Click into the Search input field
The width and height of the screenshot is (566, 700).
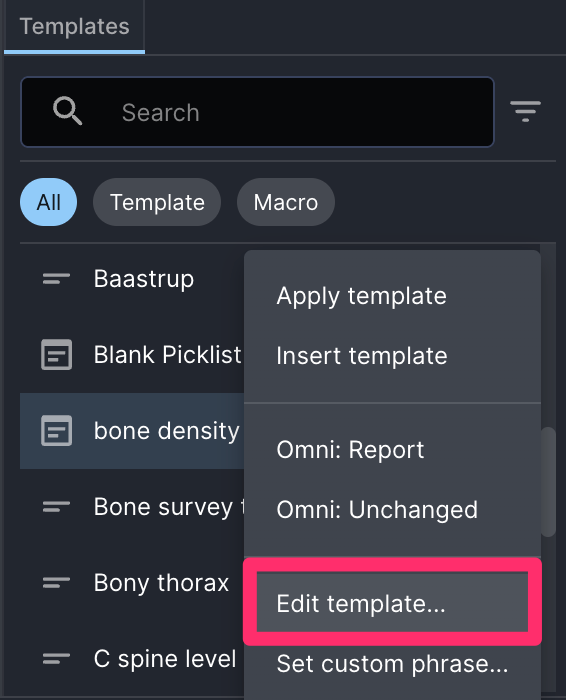coord(258,112)
